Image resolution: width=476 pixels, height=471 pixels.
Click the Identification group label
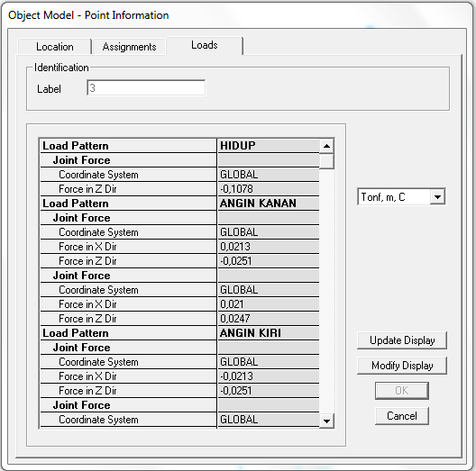coord(61,68)
